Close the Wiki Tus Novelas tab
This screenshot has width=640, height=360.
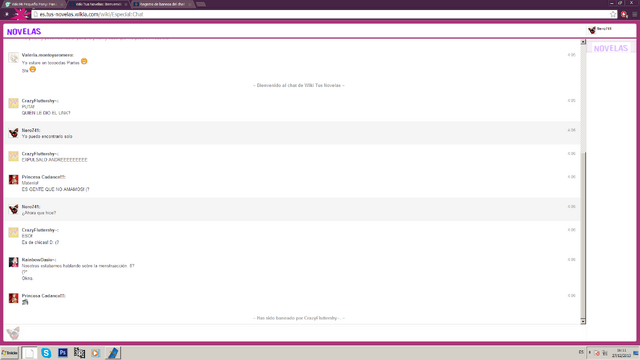tap(125, 4)
